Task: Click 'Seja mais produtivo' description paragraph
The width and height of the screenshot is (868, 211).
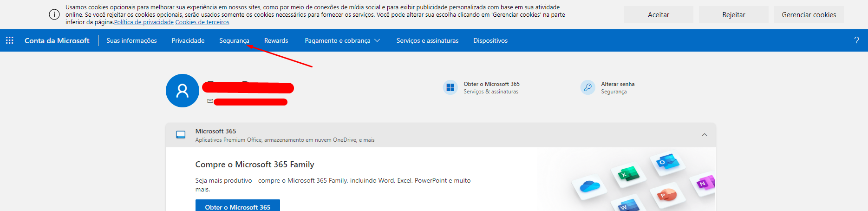Action: 333,185
